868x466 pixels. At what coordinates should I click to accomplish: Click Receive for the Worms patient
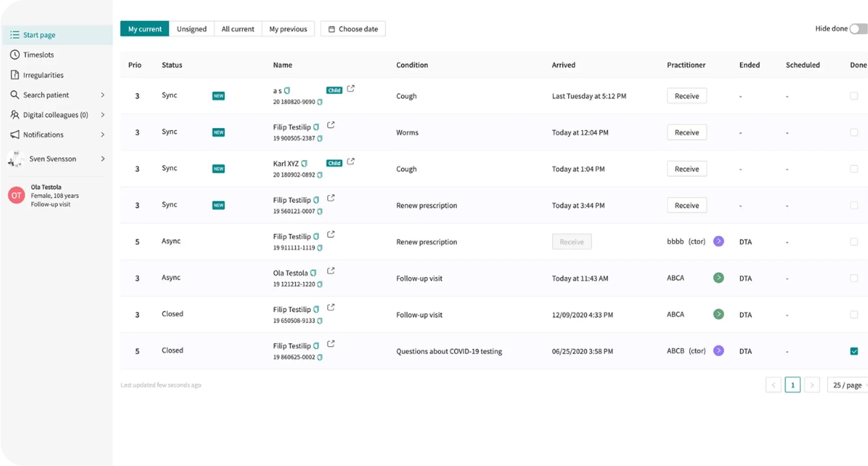coord(687,133)
